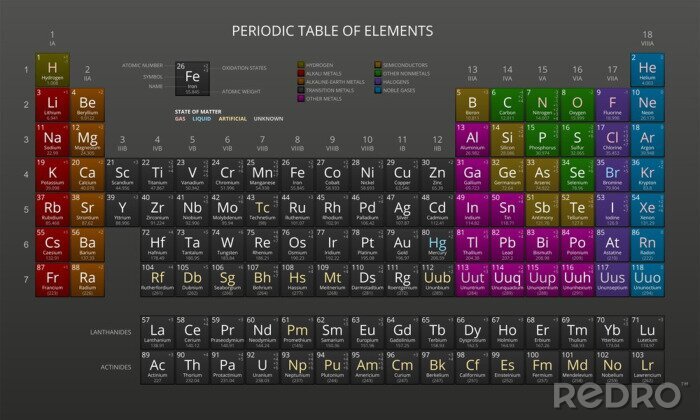Click the Nitrogen (N) tile
This screenshot has width=700, height=420.
(542, 105)
